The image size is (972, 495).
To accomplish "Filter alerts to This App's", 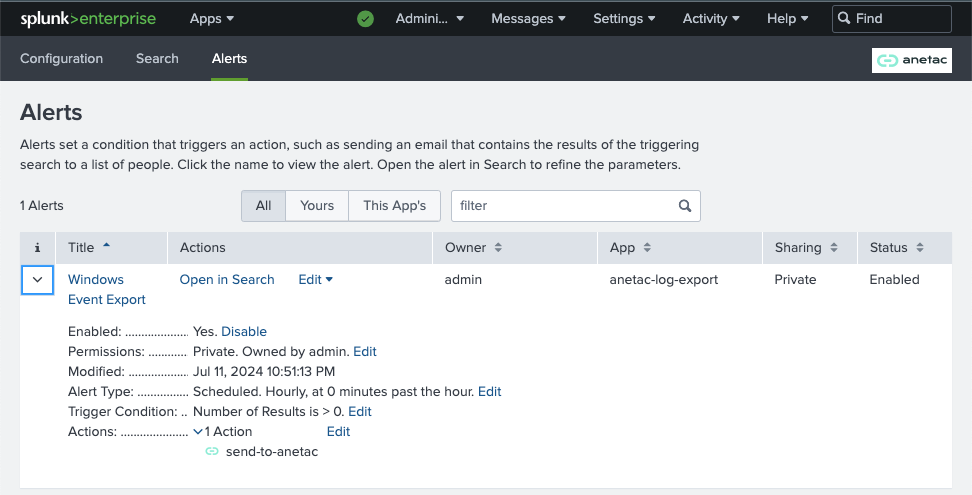I will 394,206.
